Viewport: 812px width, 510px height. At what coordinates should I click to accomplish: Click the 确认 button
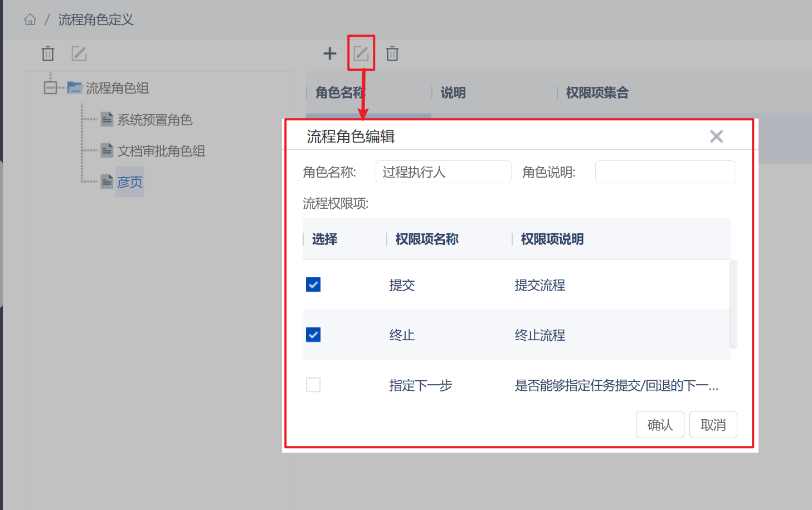coord(660,425)
